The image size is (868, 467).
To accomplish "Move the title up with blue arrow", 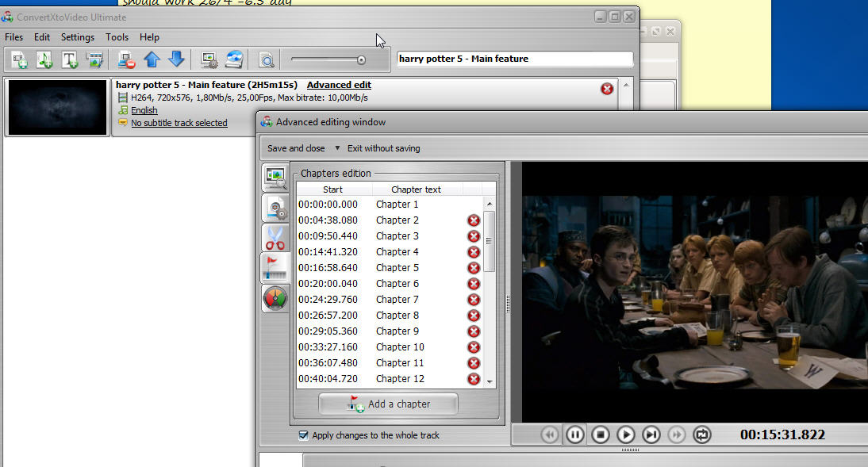I will (152, 59).
